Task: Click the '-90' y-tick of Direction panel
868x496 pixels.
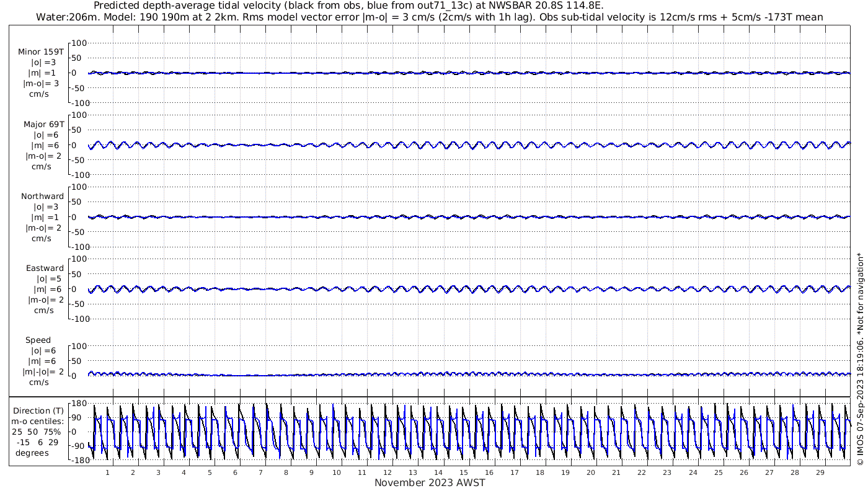Action: (x=77, y=446)
